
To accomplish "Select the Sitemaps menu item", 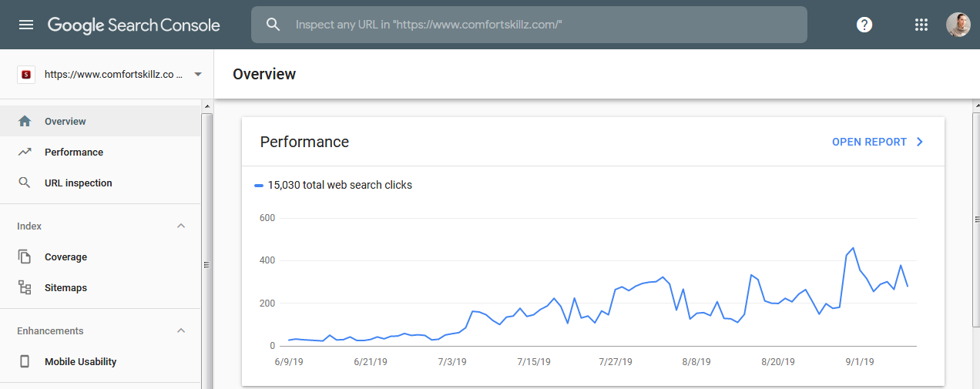I will point(65,287).
